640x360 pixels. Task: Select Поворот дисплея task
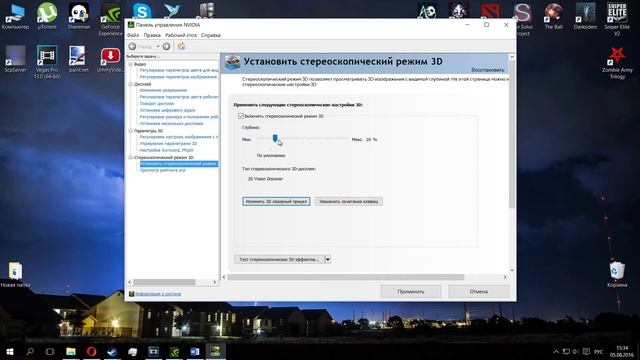click(156, 104)
